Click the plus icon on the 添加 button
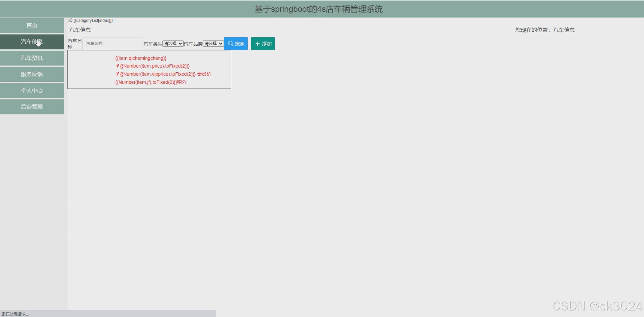 [x=257, y=43]
